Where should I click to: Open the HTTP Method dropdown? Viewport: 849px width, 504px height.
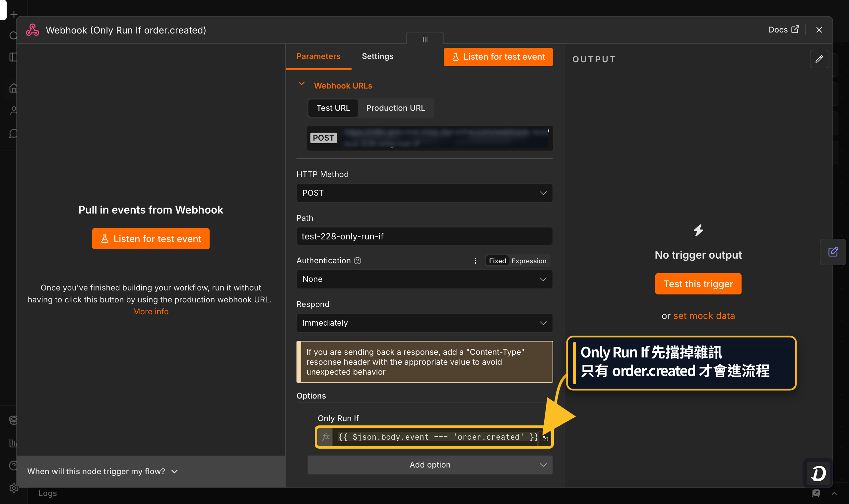[x=424, y=193]
